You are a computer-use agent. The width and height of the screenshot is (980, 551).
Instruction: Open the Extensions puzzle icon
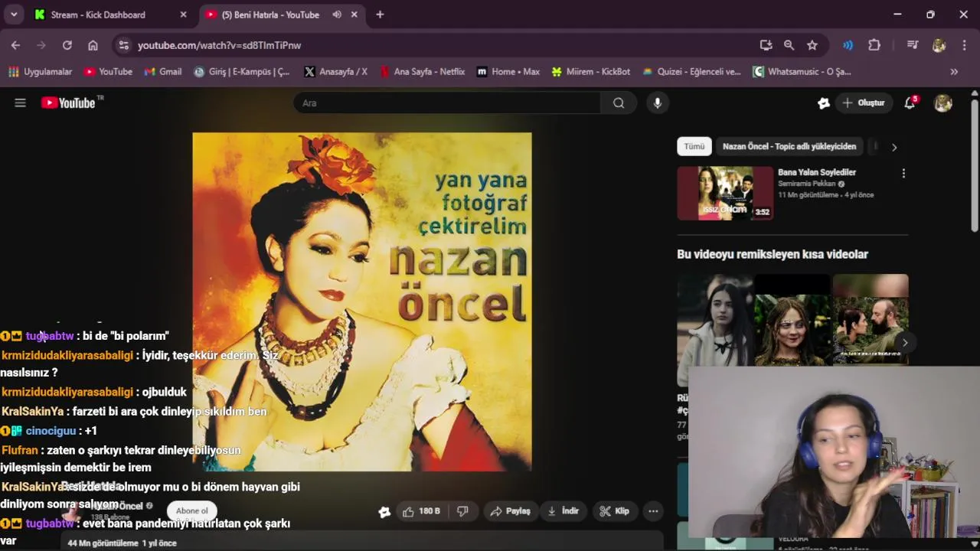click(x=874, y=45)
